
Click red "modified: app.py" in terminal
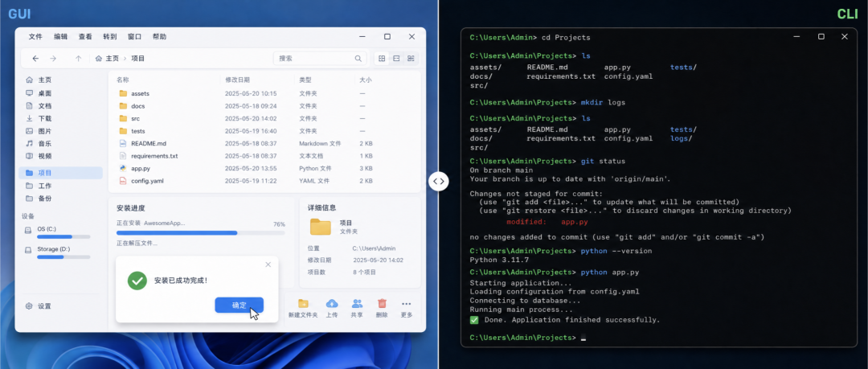tap(547, 222)
